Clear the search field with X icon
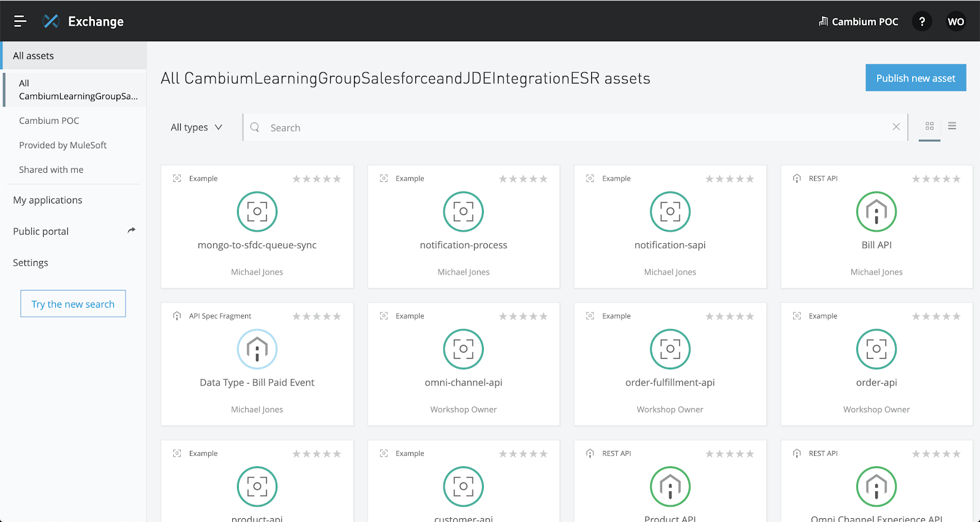Image resolution: width=980 pixels, height=522 pixels. pyautogui.click(x=896, y=127)
